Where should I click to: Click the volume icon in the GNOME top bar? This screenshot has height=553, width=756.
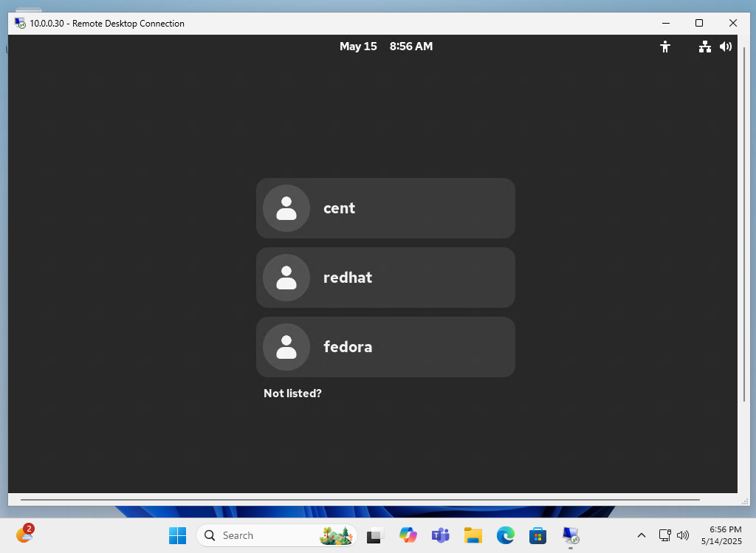726,47
